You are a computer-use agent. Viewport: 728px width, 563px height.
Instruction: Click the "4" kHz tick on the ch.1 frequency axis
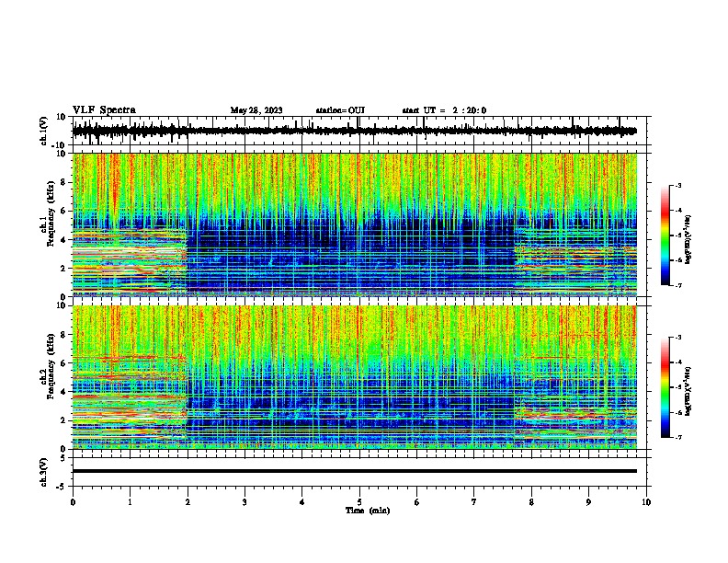tap(64, 240)
